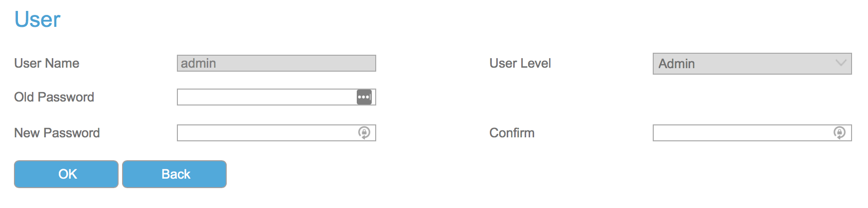Viewport: 868px width, 208px height.
Task: Open the User Level dropdown
Action: coord(751,64)
